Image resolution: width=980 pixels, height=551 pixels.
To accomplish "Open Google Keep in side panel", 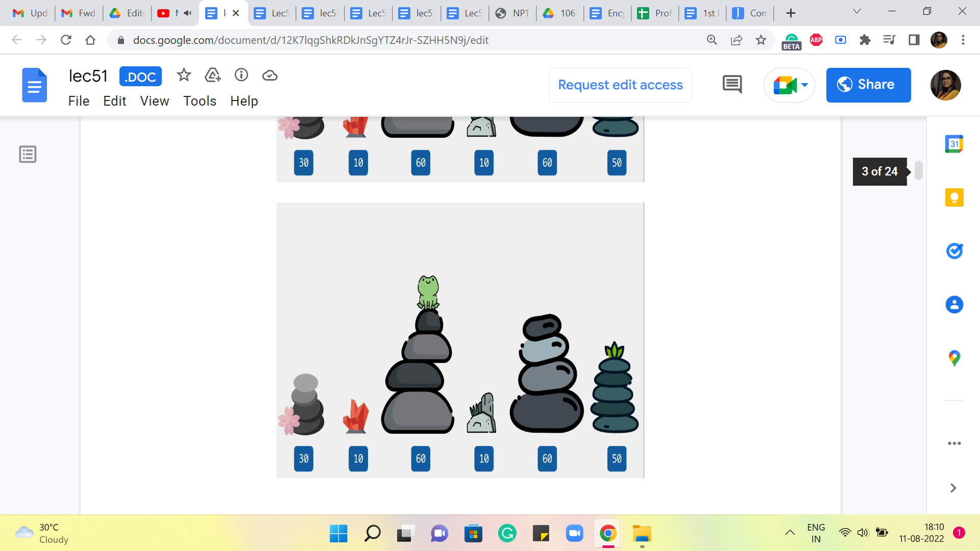I will [x=954, y=197].
